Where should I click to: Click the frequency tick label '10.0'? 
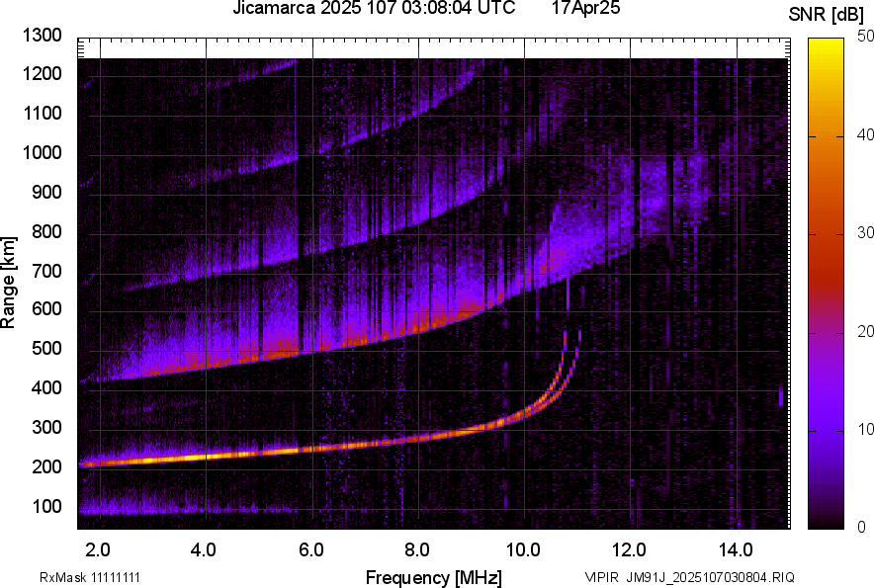click(523, 550)
